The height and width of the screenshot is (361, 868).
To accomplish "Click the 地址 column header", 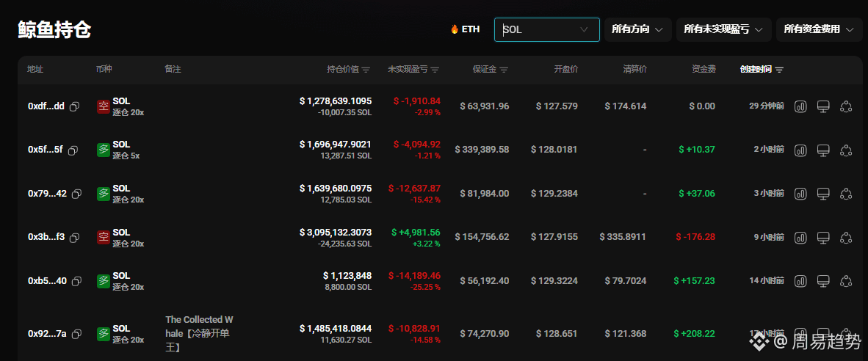I will 35,69.
